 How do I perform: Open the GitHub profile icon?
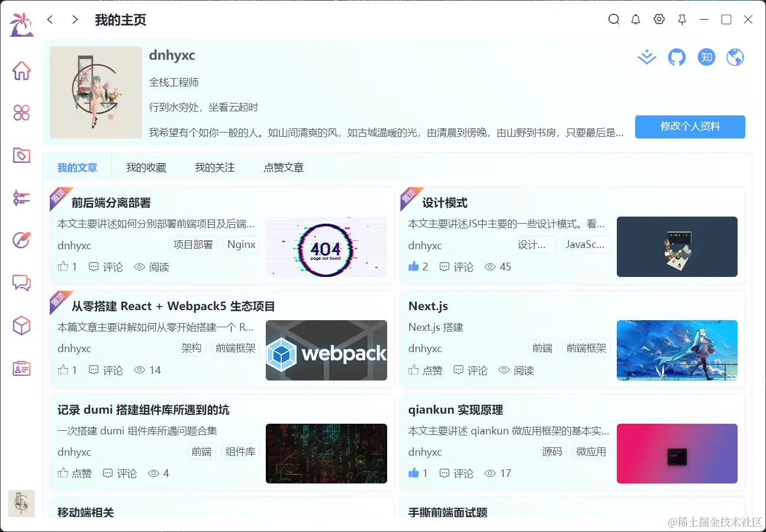point(677,57)
